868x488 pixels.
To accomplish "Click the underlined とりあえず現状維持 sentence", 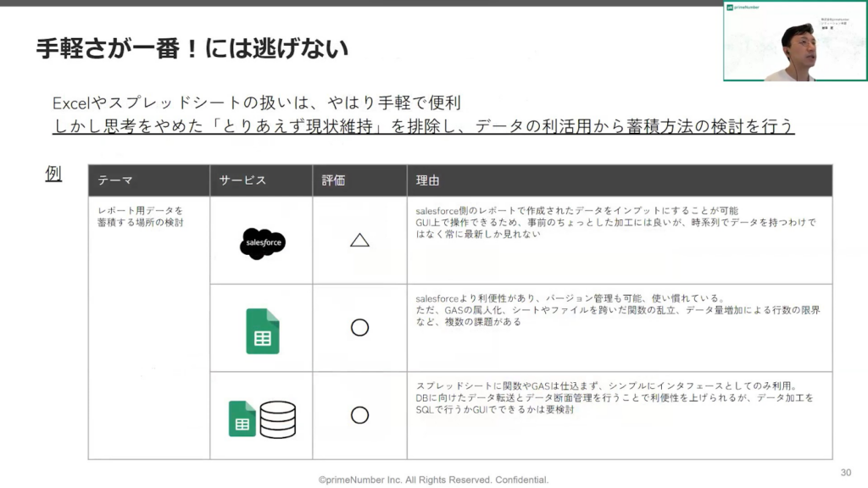I will click(x=422, y=125).
